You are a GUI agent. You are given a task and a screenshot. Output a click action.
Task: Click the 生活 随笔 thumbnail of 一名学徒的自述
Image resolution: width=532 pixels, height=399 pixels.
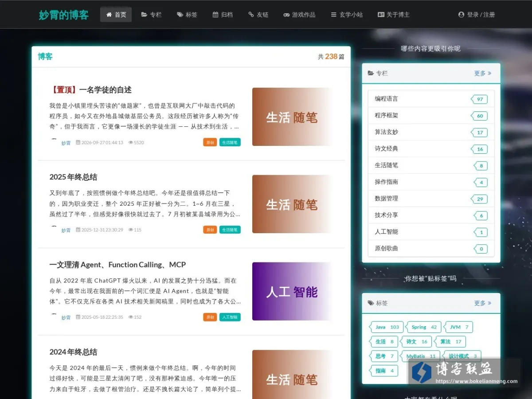pos(292,117)
